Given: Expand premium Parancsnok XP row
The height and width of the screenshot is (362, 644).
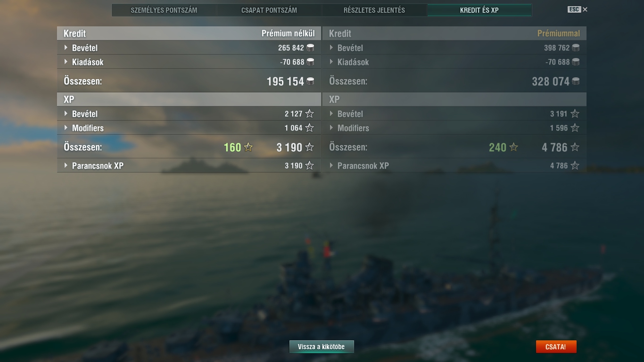Looking at the screenshot, I should tap(454, 165).
